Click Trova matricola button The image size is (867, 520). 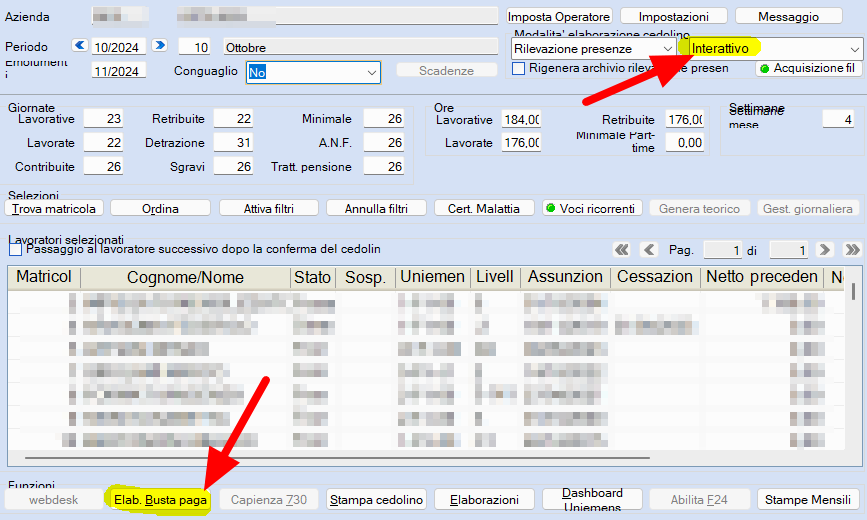point(54,209)
